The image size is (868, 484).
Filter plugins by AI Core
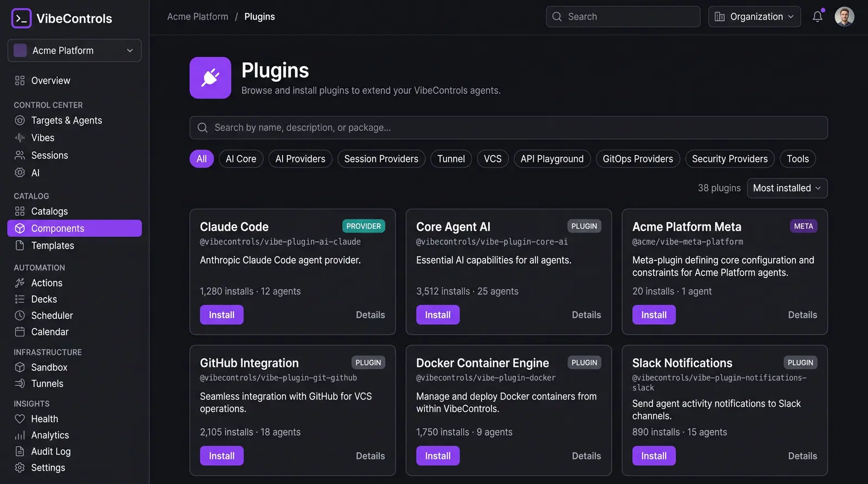241,159
